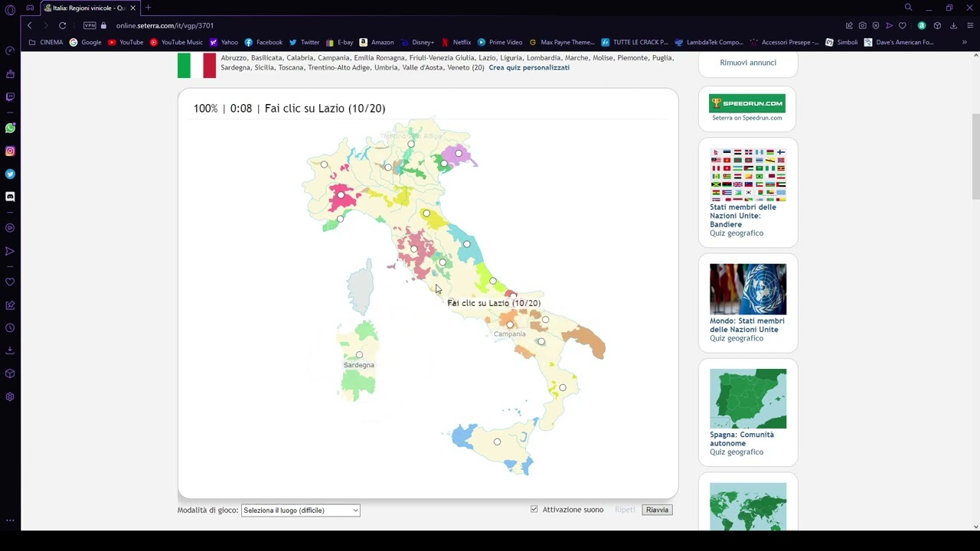Open a new tab with plus button
980x551 pixels.
[148, 8]
